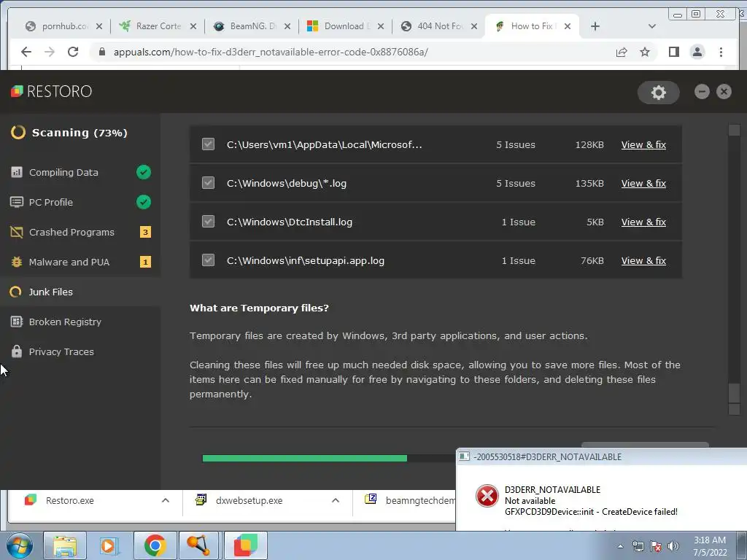Close the How to Fix tab
The width and height of the screenshot is (747, 560).
tap(568, 26)
